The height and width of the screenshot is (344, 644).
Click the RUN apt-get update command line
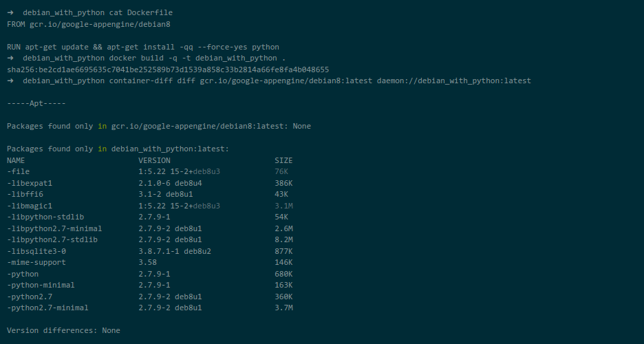coord(143,47)
